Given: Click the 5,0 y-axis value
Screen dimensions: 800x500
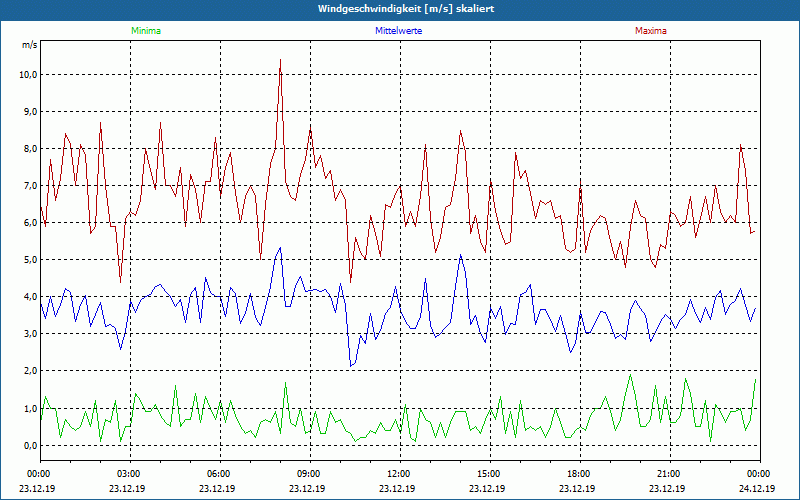Looking at the screenshot, I should click(30, 260).
